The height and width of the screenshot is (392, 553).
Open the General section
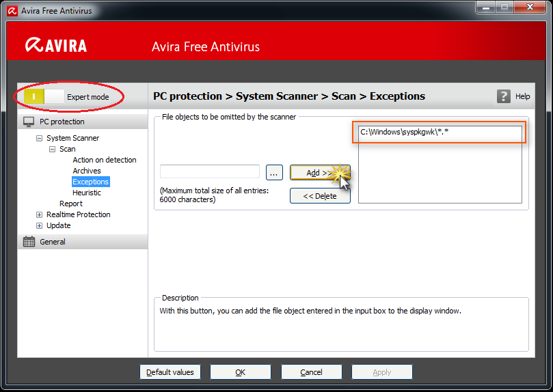[x=83, y=242]
